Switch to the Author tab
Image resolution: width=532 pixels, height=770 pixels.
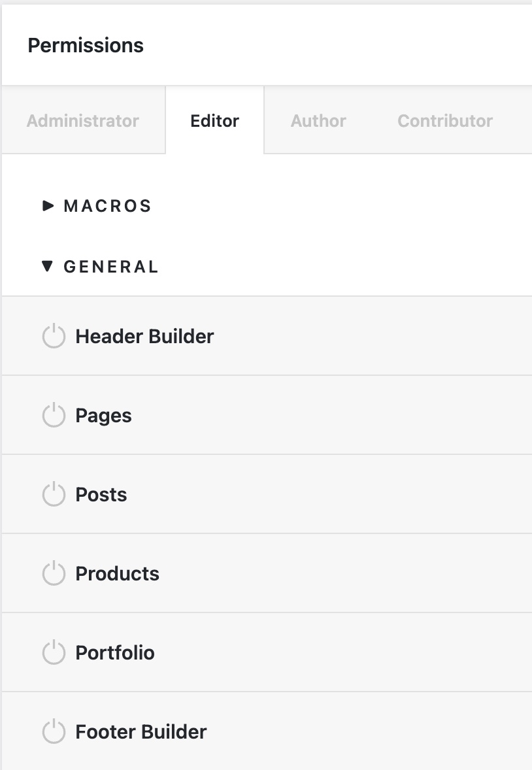coord(318,120)
